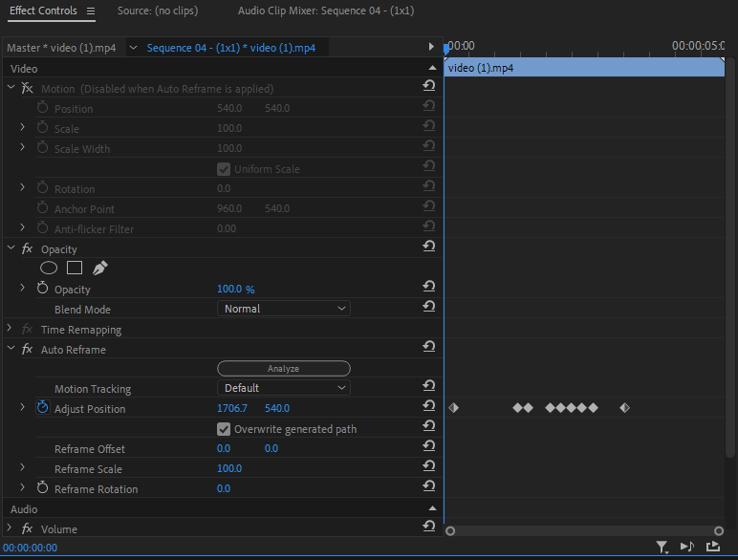Click the Analyze button
The image size is (738, 560).
pos(284,369)
